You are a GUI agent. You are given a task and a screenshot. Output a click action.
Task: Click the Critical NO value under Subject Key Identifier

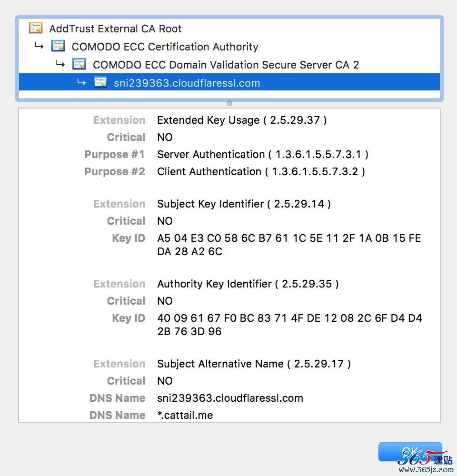tap(165, 221)
